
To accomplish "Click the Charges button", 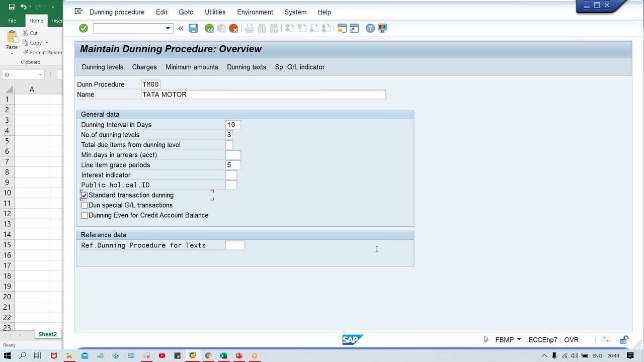I will [x=144, y=67].
